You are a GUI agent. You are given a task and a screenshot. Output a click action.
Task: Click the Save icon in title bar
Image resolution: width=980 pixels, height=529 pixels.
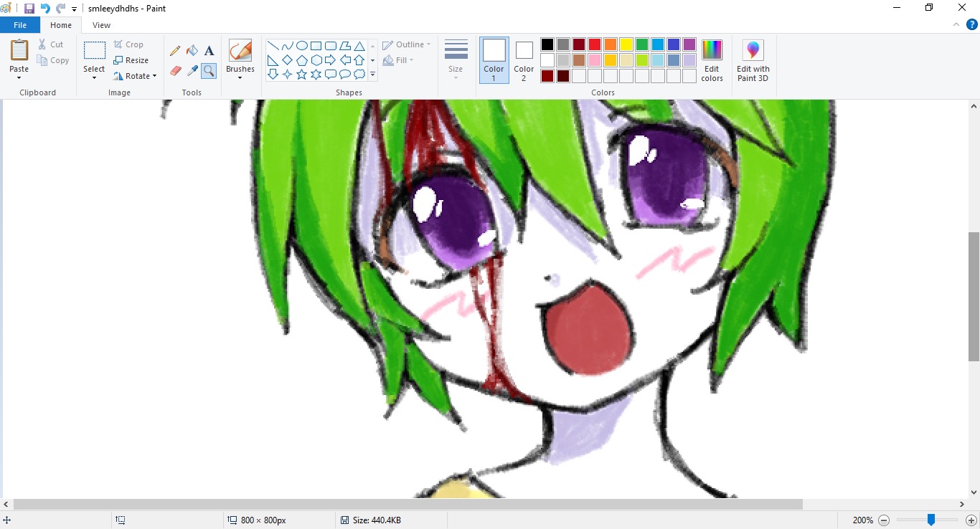tap(29, 9)
